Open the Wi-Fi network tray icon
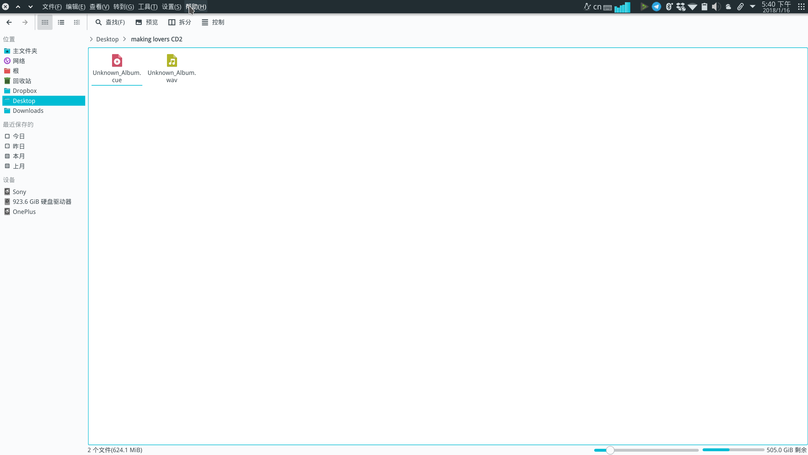Viewport: 808px width, 455px height. pos(693,7)
